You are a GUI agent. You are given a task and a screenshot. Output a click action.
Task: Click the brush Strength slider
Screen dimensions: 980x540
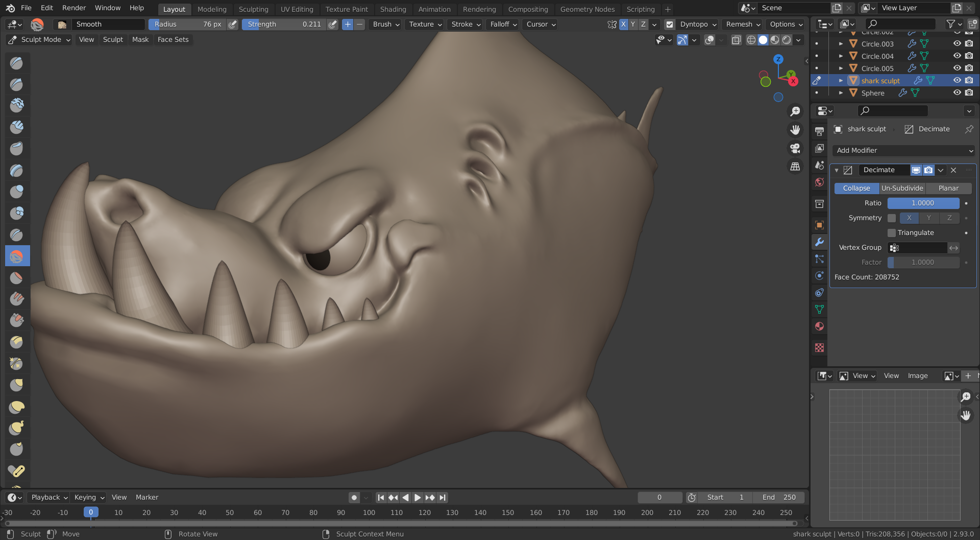[x=284, y=25]
